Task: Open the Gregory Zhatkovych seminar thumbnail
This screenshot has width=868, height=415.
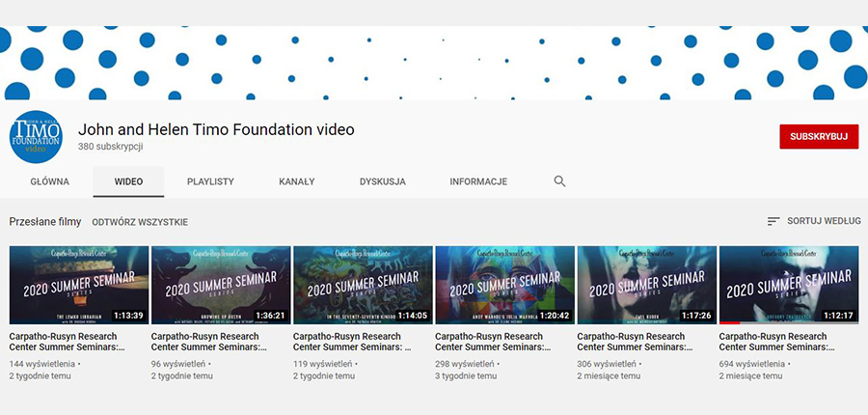Action: tap(789, 285)
